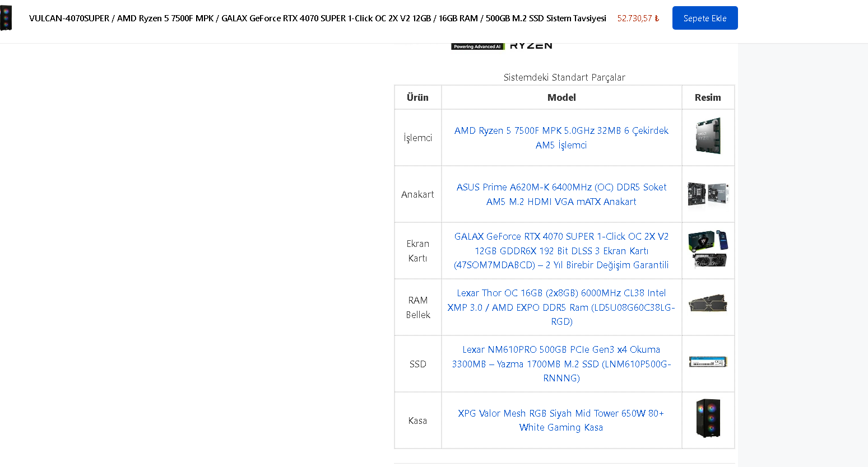Click the Ürün column header

pos(417,97)
